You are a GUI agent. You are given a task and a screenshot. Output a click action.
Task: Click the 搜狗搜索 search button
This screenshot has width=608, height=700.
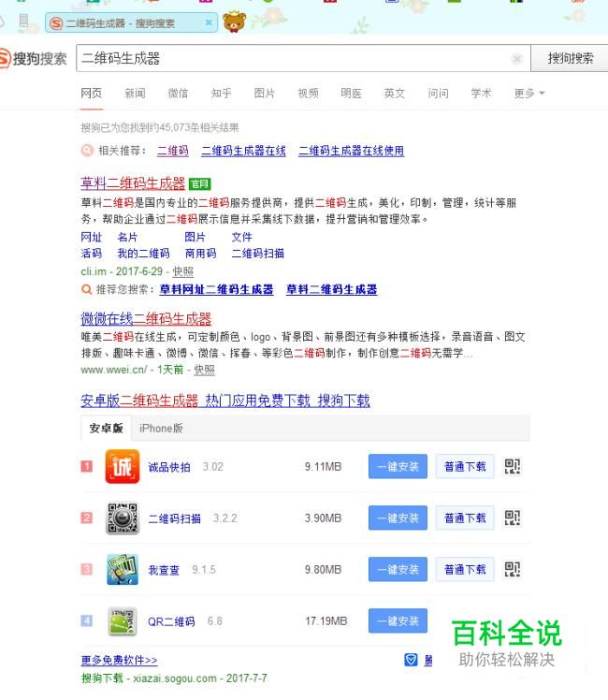click(570, 58)
